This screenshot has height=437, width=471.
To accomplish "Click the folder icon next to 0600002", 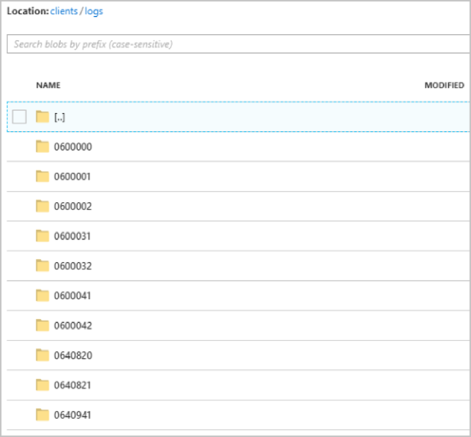I will click(x=42, y=206).
